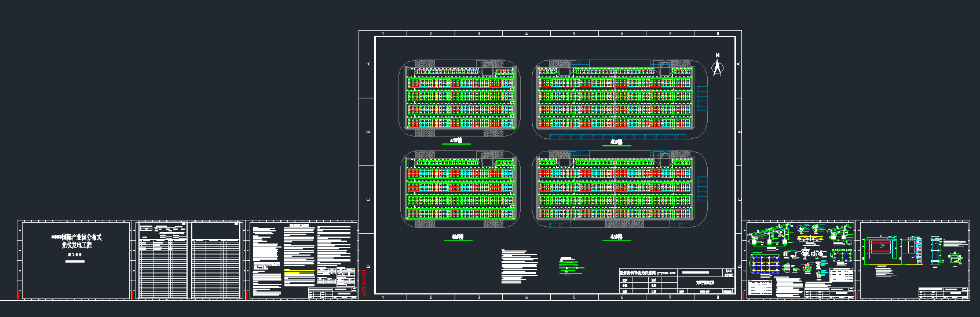The width and height of the screenshot is (980, 317).
Task: Select the label under the bottom-left building
Action: [x=457, y=237]
